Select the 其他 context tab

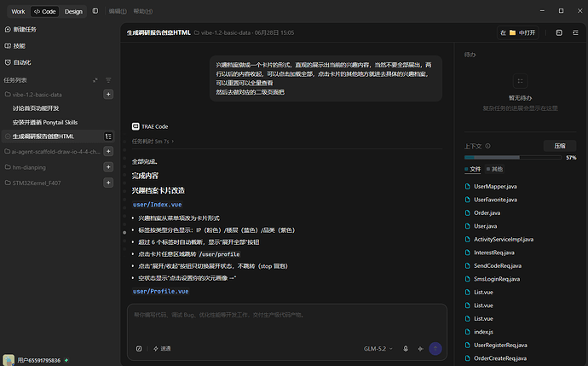pos(494,169)
